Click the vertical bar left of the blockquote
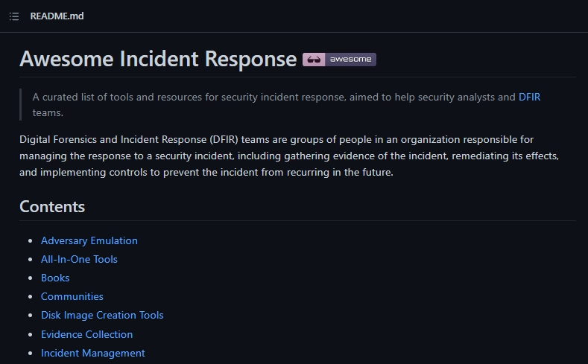This screenshot has height=364, width=588. (x=21, y=105)
